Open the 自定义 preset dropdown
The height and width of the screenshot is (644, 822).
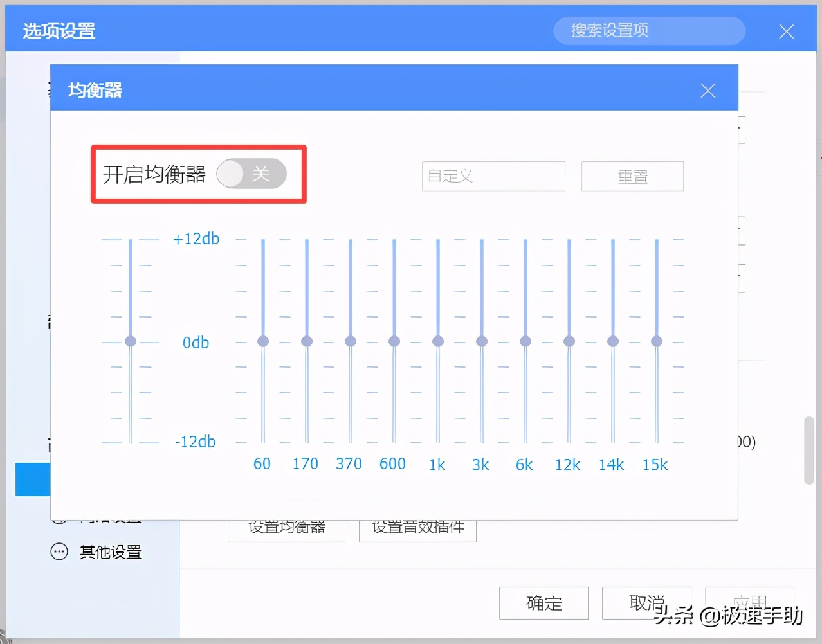coord(493,176)
